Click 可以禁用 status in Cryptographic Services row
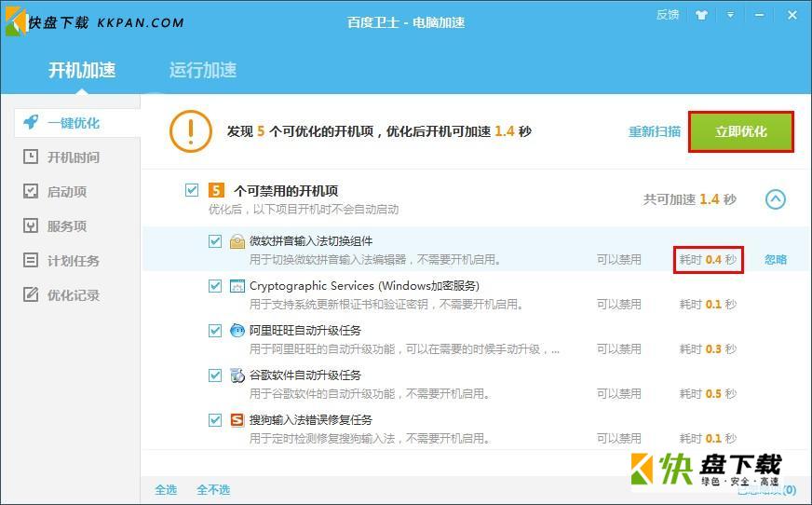Image resolution: width=812 pixels, height=505 pixels. tap(619, 304)
